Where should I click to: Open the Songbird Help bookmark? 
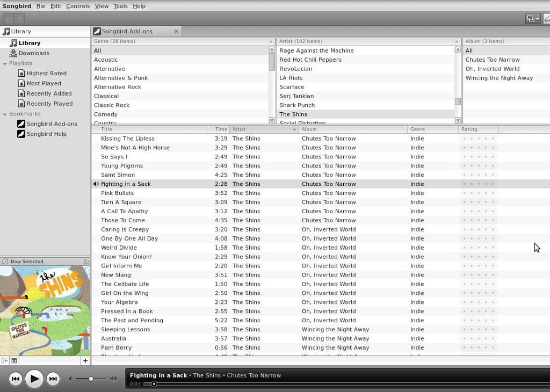coord(46,134)
